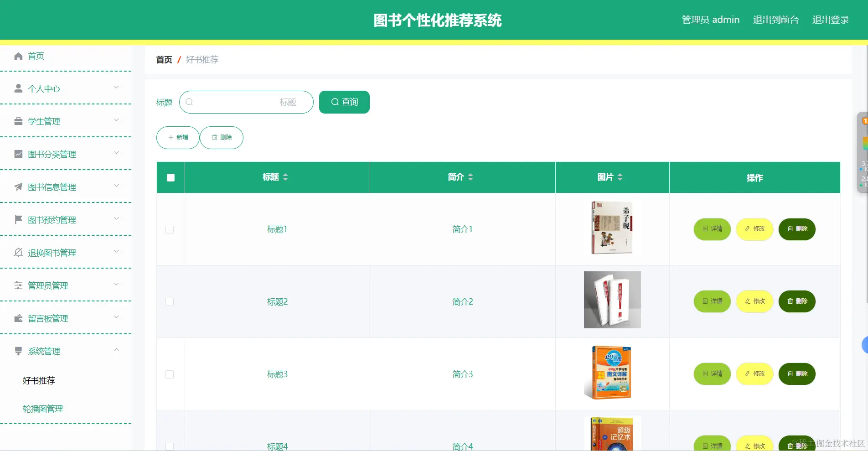Click the magnifier icon inside the 标题 search box
The height and width of the screenshot is (451, 868).
coord(189,102)
